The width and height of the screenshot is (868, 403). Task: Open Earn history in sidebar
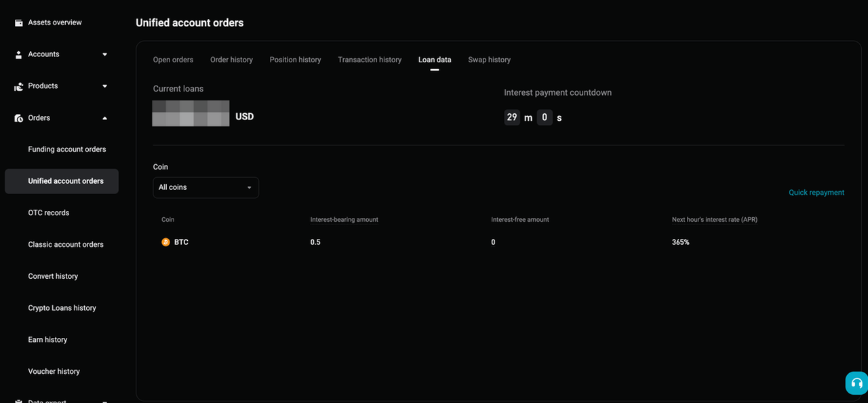pyautogui.click(x=47, y=340)
